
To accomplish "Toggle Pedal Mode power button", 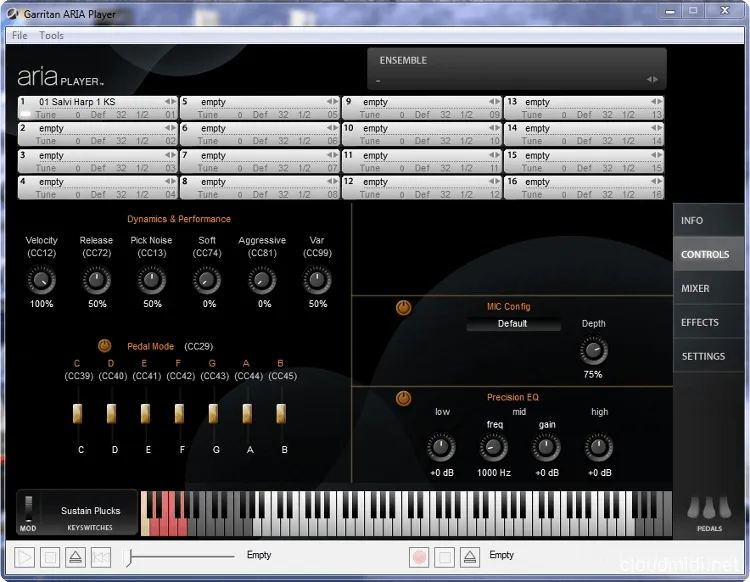I will coord(104,345).
